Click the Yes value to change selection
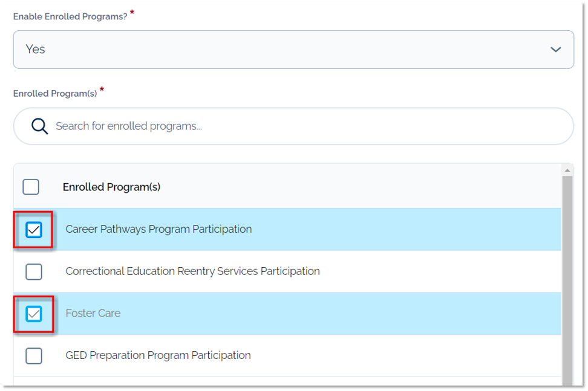Screen dimensions: 588x391 point(35,50)
